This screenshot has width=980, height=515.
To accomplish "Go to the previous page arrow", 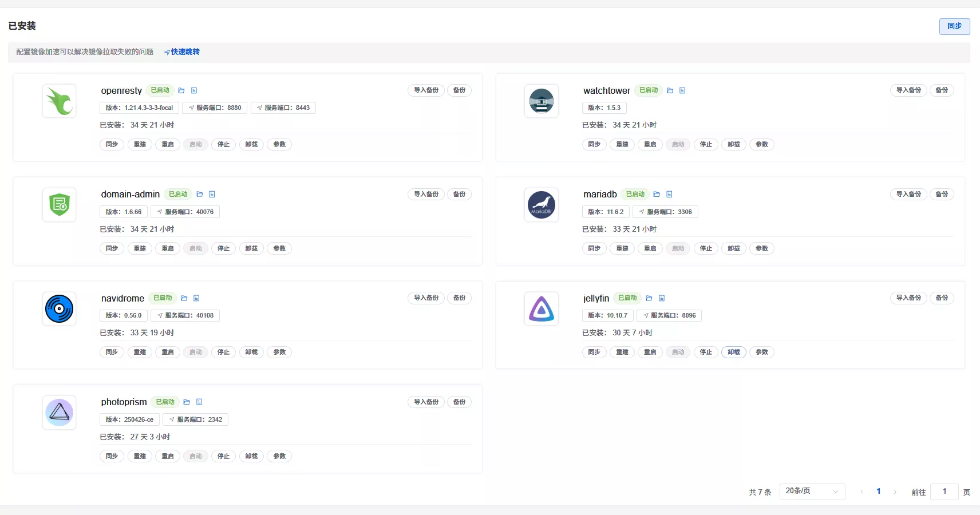I will 862,492.
